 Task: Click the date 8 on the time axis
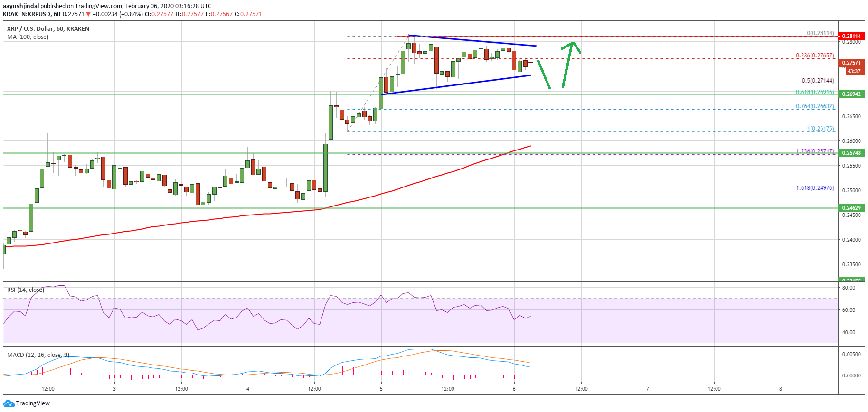point(781,389)
